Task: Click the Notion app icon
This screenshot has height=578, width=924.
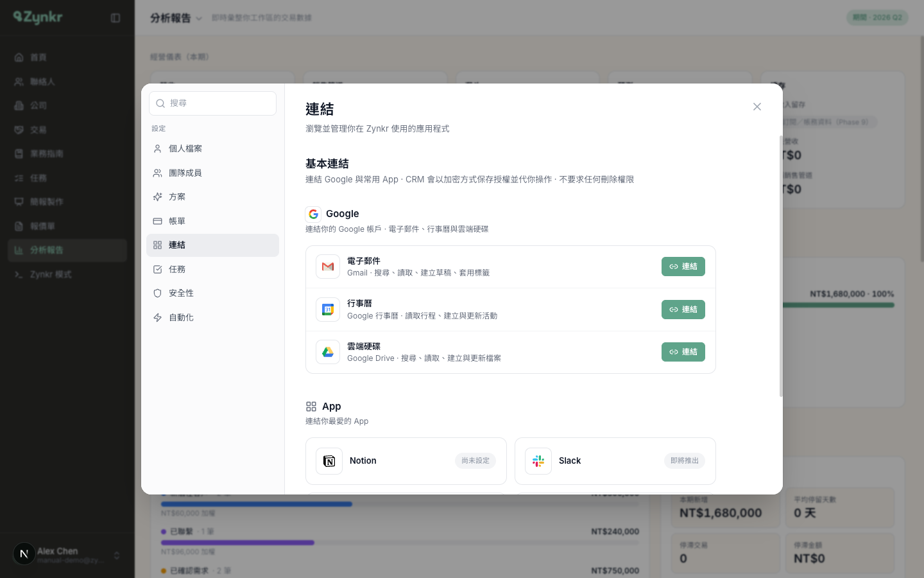Action: click(x=329, y=461)
